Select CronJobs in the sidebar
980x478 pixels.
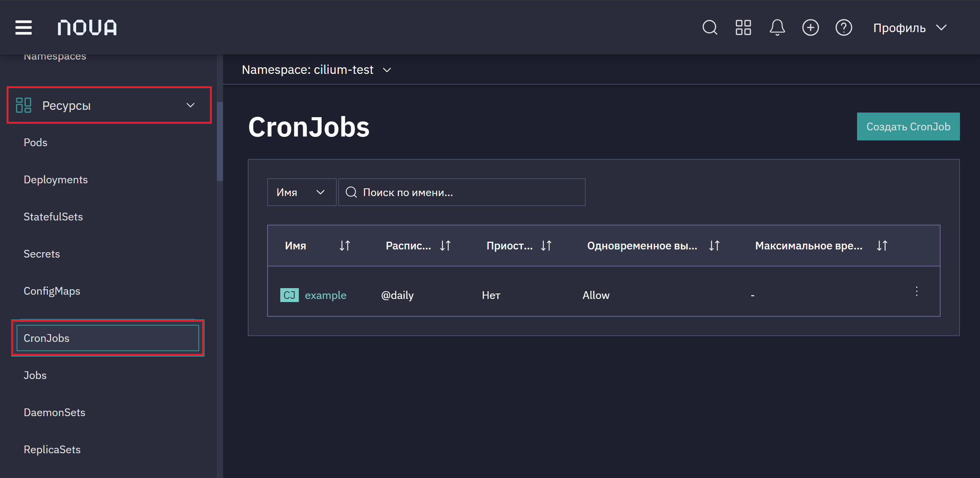[108, 338]
